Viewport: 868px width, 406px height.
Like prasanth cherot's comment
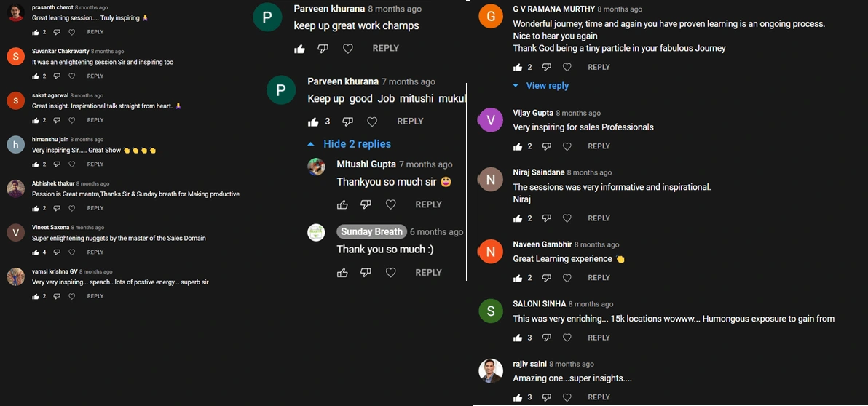[36, 32]
